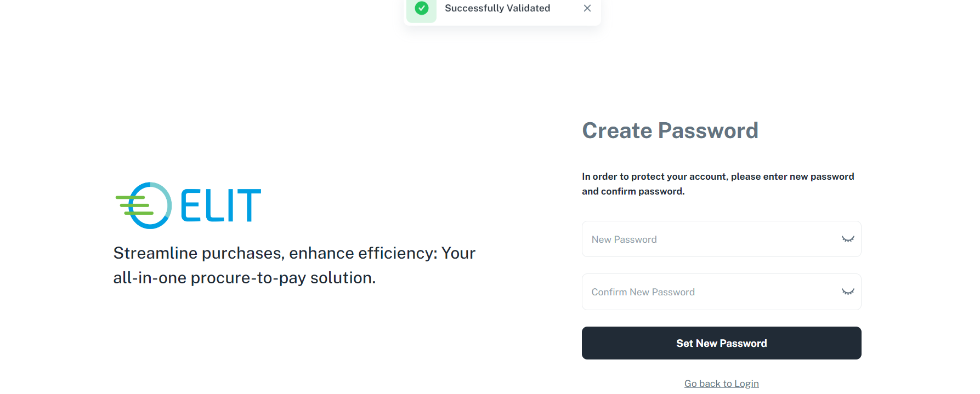The width and height of the screenshot is (980, 394).
Task: Show the New Password characters
Action: pyautogui.click(x=848, y=239)
